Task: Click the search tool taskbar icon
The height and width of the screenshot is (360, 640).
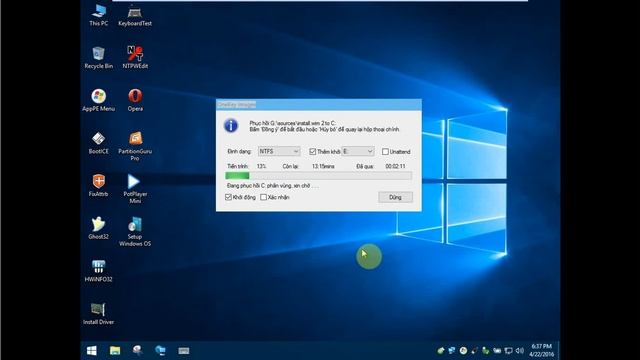Action: click(x=138, y=351)
